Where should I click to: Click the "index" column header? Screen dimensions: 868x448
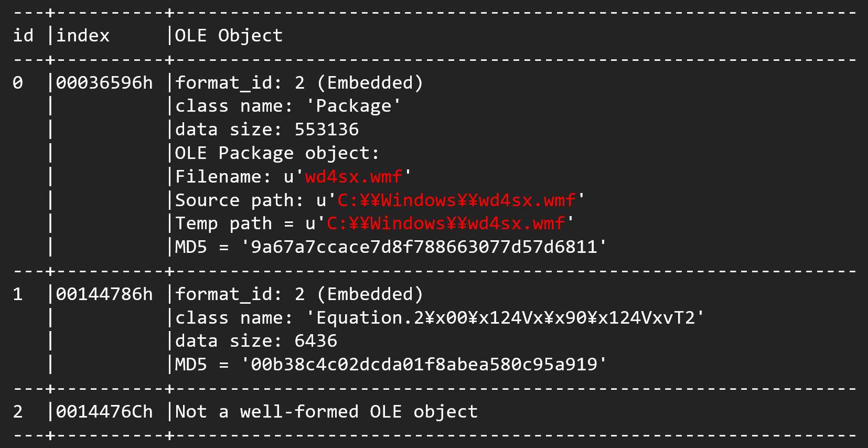click(x=83, y=36)
